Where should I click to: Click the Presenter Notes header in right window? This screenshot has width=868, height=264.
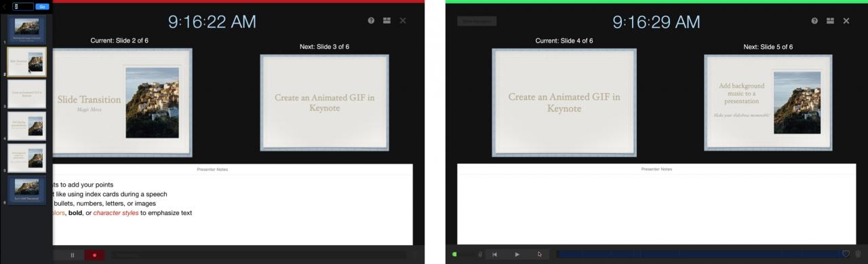(656, 168)
